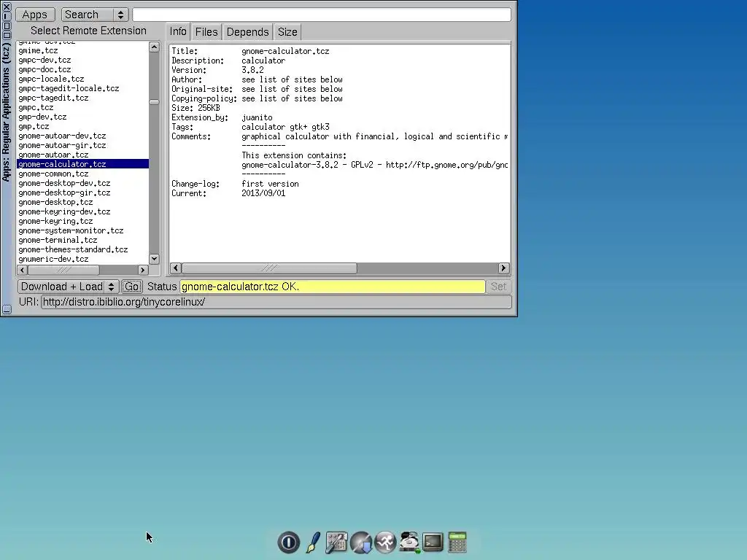Select gnome-desktop-gir.tcz extension
Image resolution: width=747 pixels, height=560 pixels.
point(82,192)
